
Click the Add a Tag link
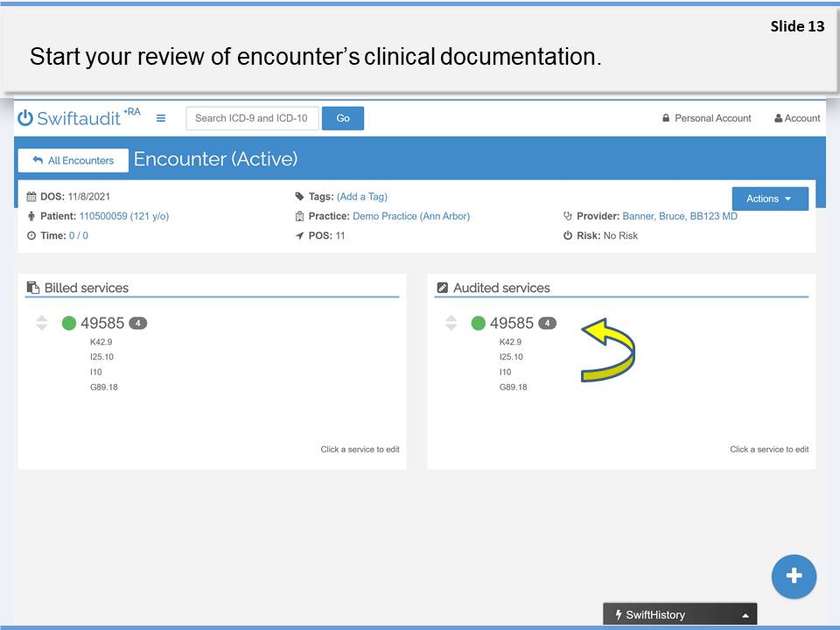tap(361, 197)
